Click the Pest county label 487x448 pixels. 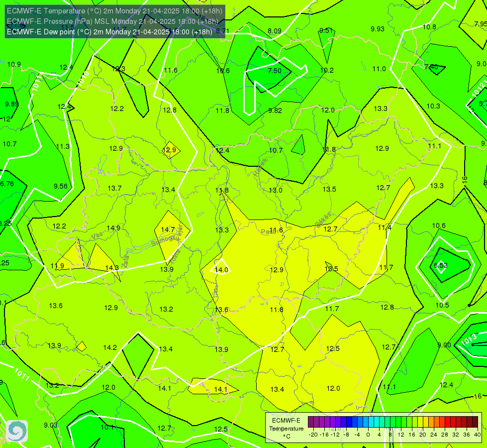click(267, 231)
